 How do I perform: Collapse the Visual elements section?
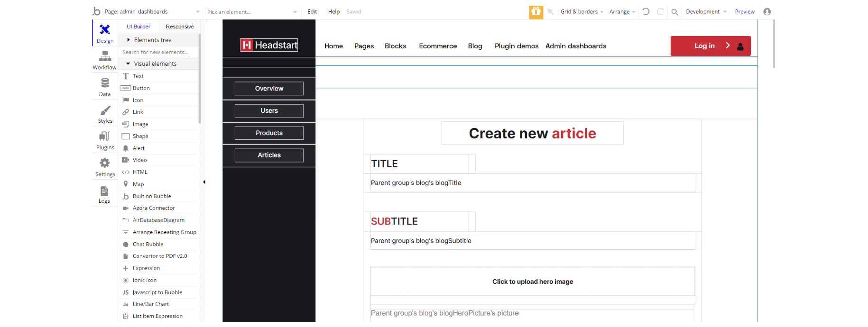coord(159,64)
